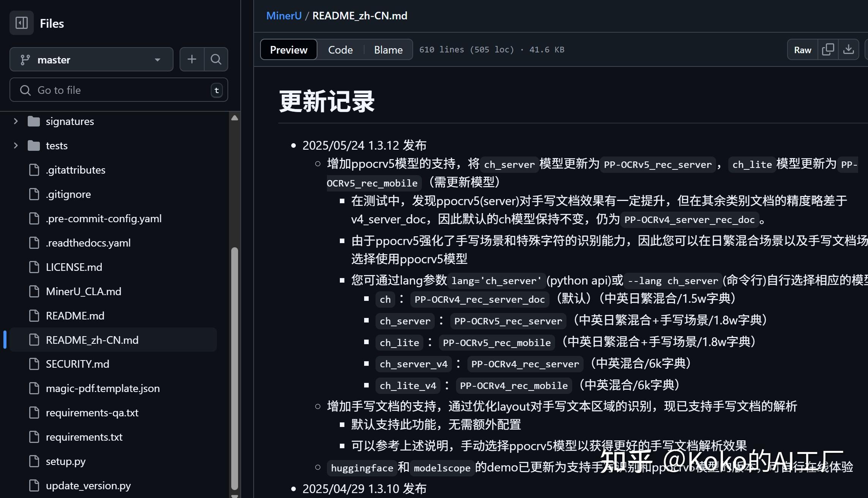Switch to the Code tab
The width and height of the screenshot is (868, 498).
pos(340,49)
